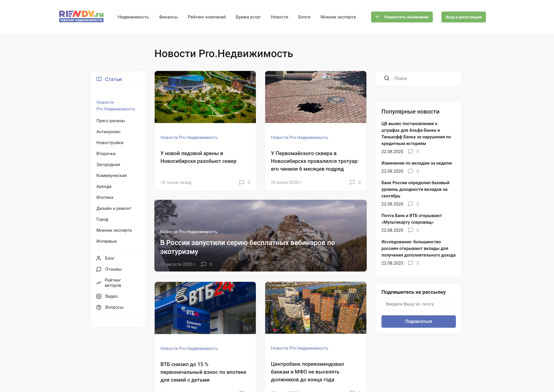Click the plus icon in Разместить объявление

pyautogui.click(x=377, y=17)
